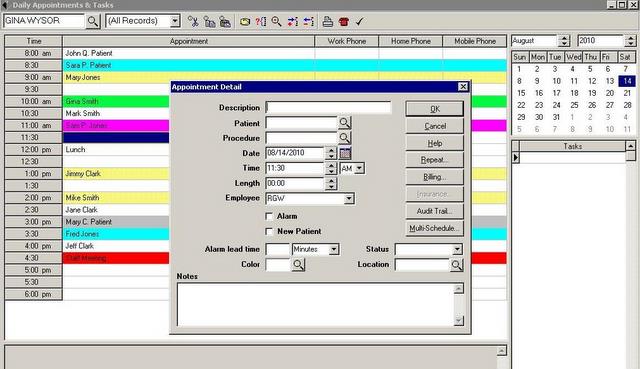Click the Multi-Schedule button
This screenshot has width=640, height=369.
click(434, 228)
